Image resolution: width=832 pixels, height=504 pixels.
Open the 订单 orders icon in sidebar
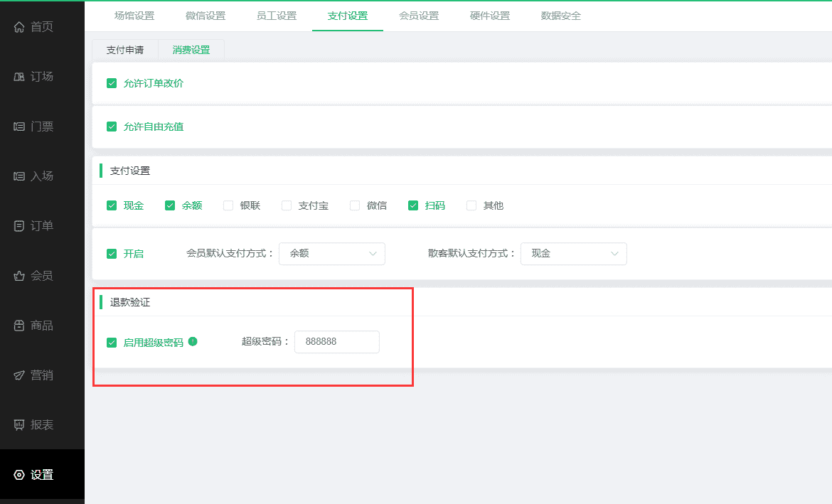[x=19, y=226]
